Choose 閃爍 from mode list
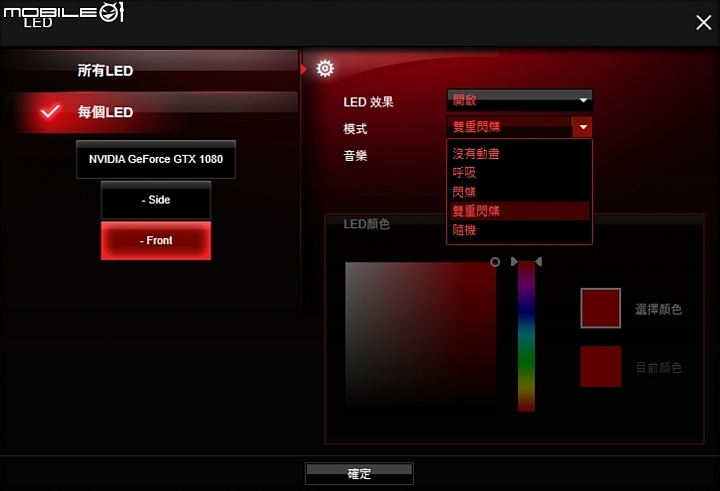Viewport: 720px width, 491px height. tap(519, 192)
